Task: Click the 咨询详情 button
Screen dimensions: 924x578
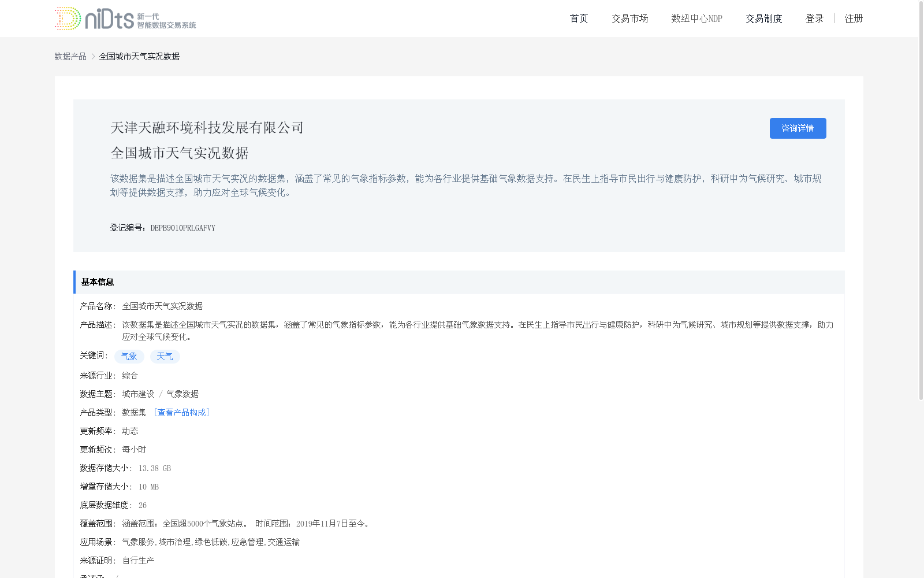Action: point(798,128)
